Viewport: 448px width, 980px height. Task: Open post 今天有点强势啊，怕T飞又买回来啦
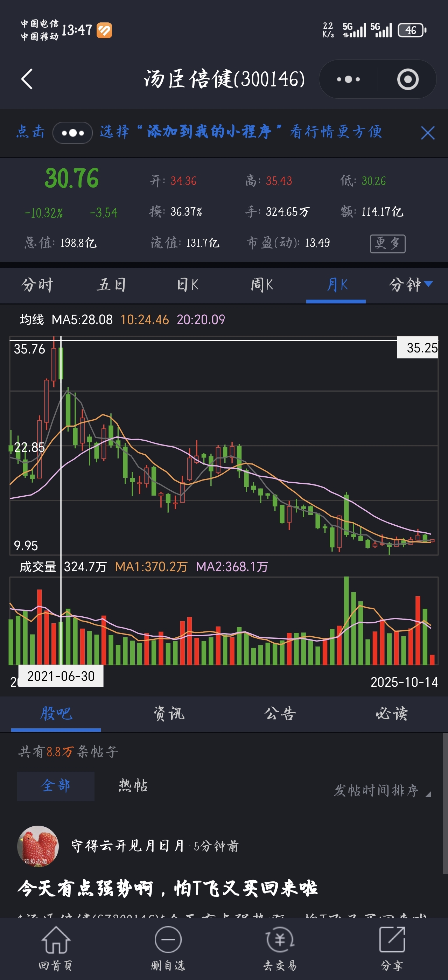[x=168, y=889]
